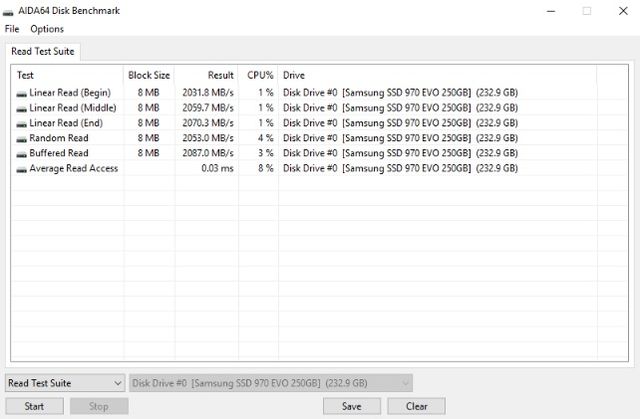Click the Linear Read (Begin) disk icon
640x419 pixels.
point(21,93)
